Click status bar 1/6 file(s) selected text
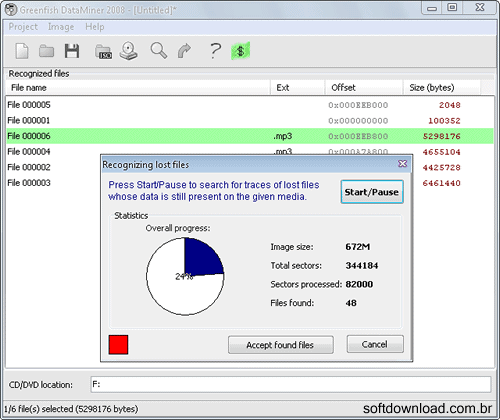500x420 pixels. click(71, 409)
